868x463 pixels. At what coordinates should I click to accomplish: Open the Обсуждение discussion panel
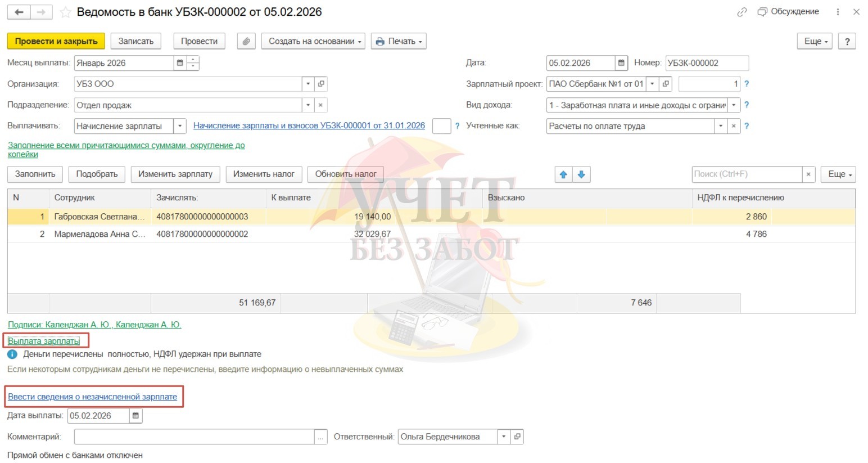pos(788,12)
